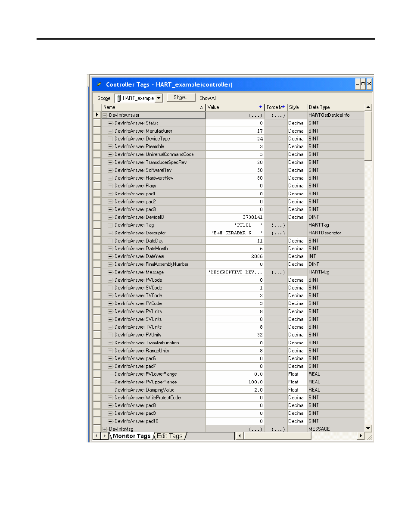Expand the DevInfoAnswer.PVCode tag

(x=110, y=280)
